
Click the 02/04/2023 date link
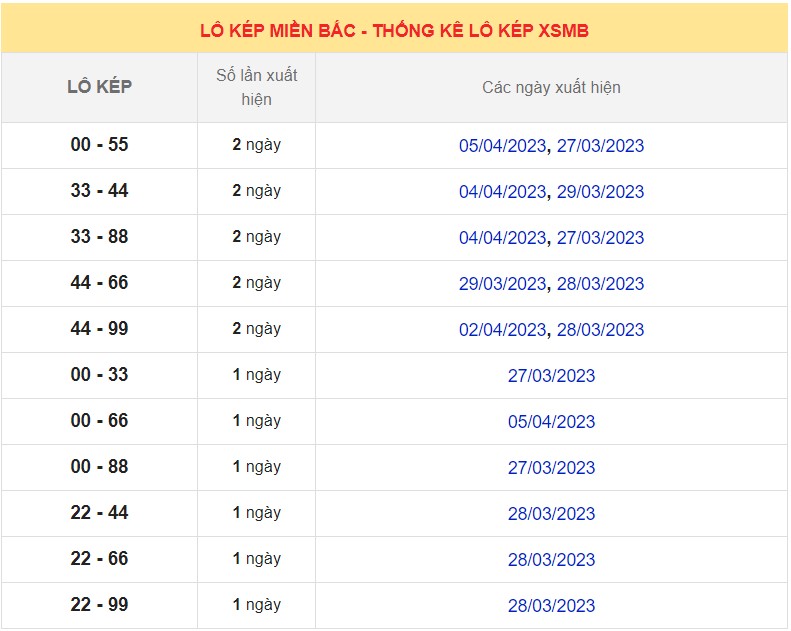[502, 330]
